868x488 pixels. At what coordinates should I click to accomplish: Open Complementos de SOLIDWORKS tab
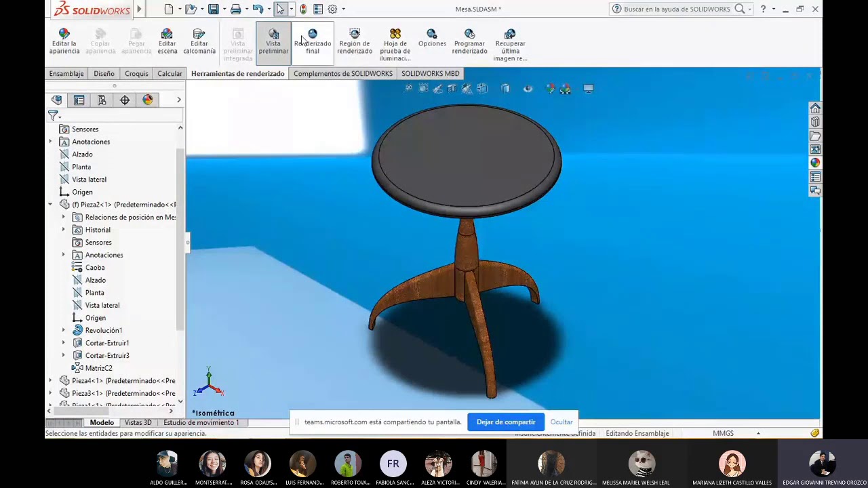click(343, 73)
